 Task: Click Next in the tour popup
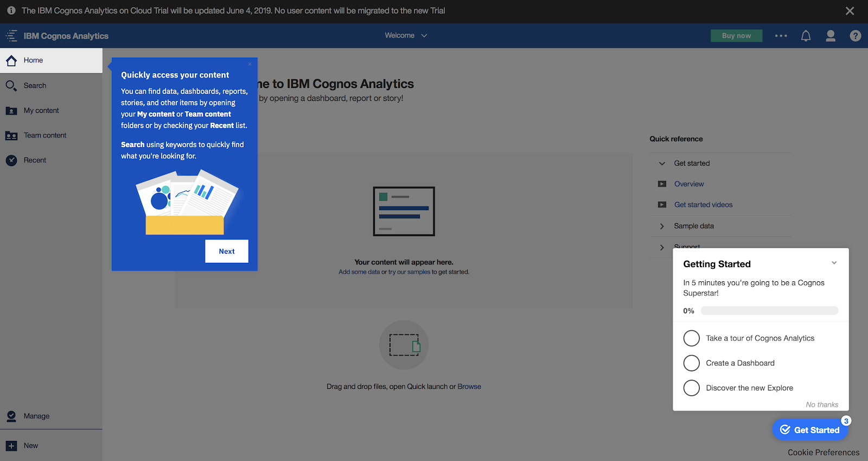[x=227, y=251]
